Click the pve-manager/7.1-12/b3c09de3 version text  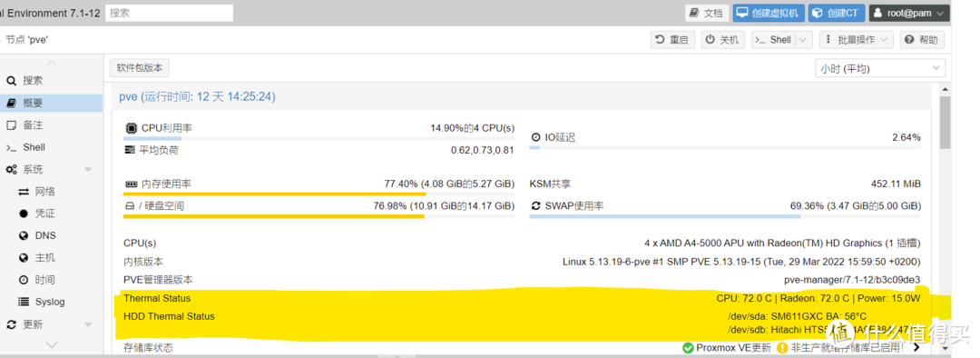852,280
